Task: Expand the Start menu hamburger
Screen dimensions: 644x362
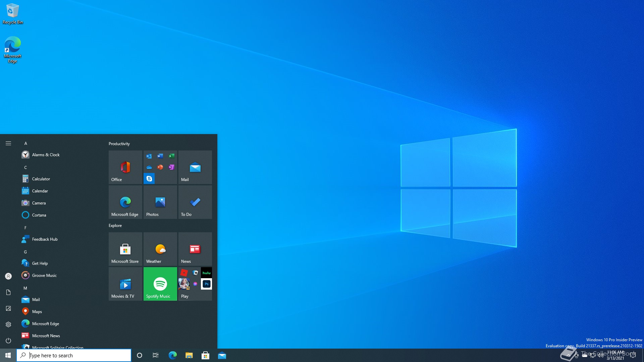Action: click(8, 143)
